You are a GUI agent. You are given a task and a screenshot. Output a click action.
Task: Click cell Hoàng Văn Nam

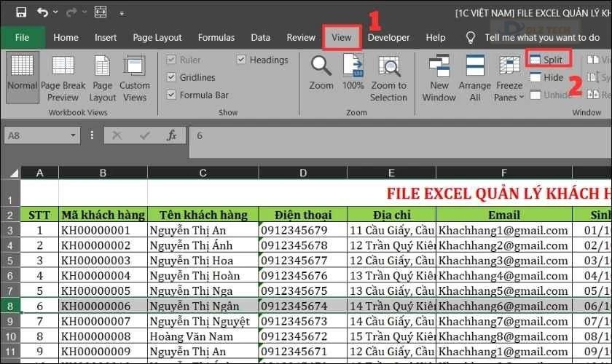(203, 336)
